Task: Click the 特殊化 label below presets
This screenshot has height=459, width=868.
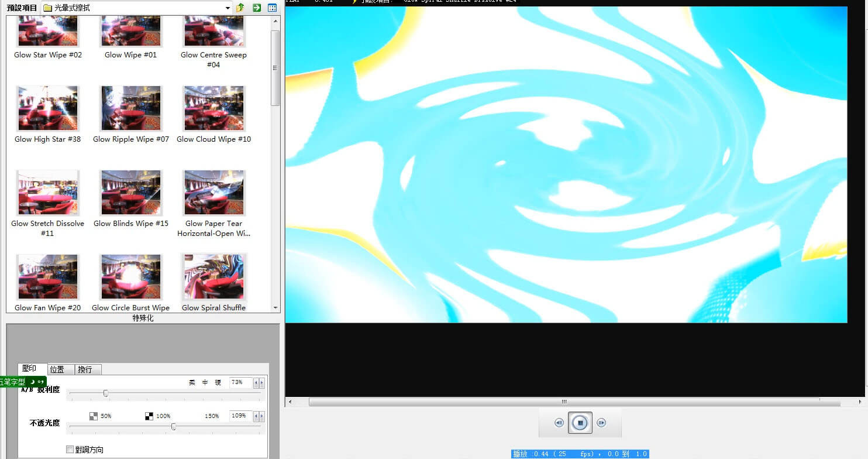Action: coord(143,318)
